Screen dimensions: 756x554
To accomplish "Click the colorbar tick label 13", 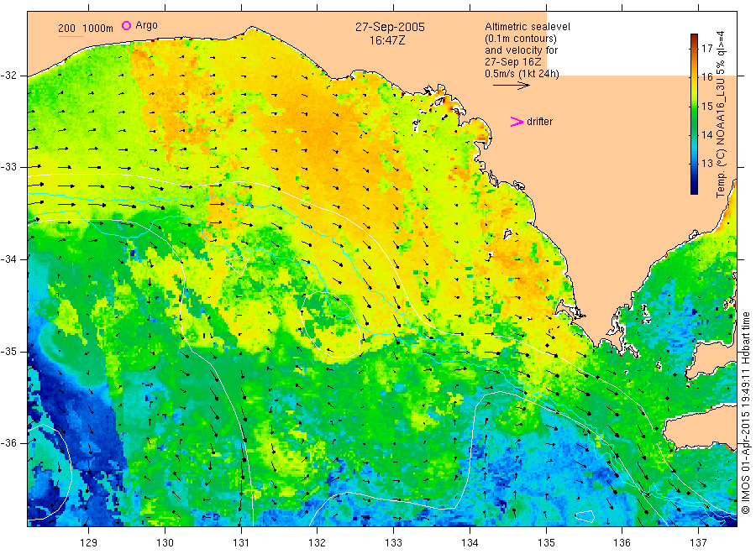I will [x=706, y=164].
